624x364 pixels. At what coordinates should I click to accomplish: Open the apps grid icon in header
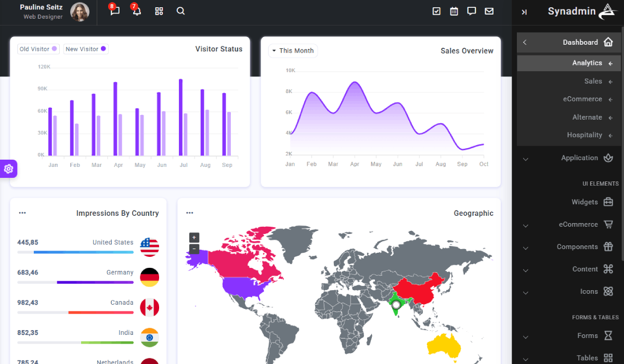[x=159, y=11]
